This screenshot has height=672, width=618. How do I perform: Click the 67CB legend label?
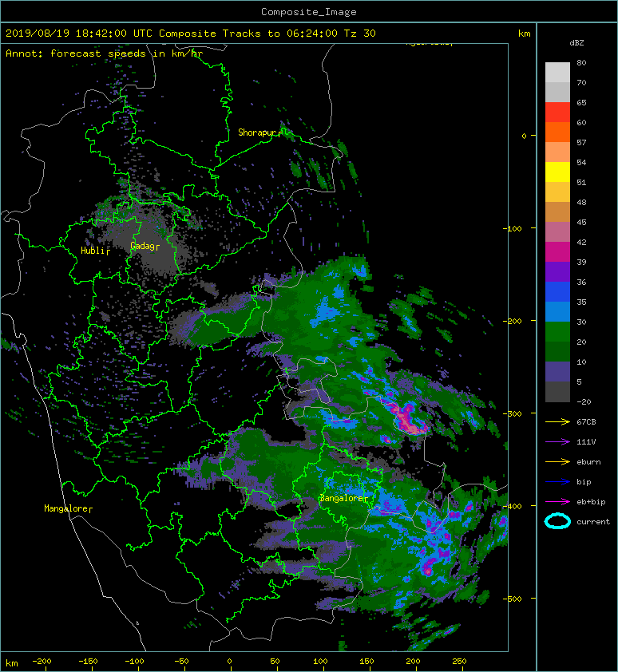[586, 421]
